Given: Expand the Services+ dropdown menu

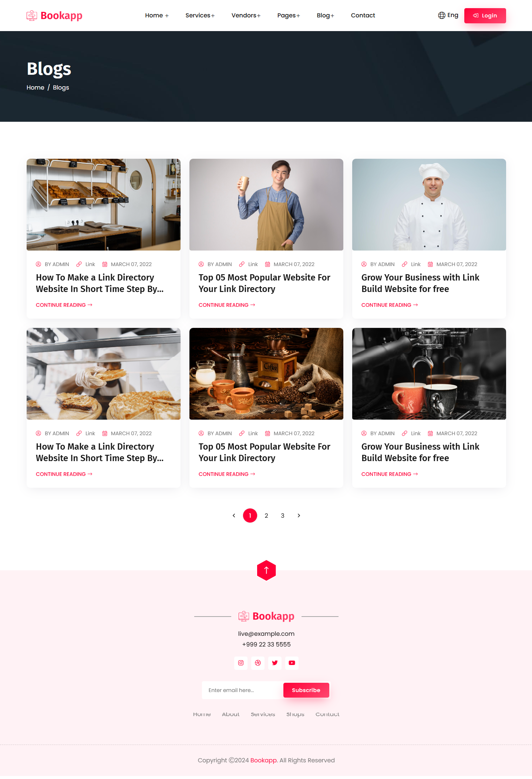Looking at the screenshot, I should click(200, 16).
